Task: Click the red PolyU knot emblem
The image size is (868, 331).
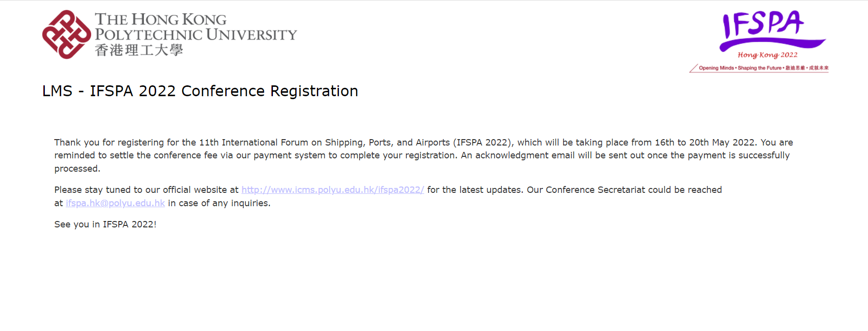Action: (x=67, y=35)
